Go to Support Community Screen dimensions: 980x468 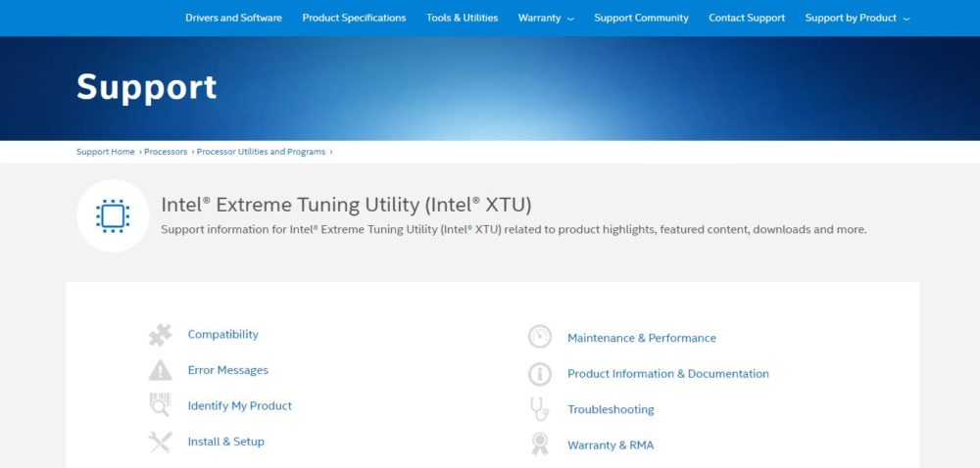pos(641,18)
